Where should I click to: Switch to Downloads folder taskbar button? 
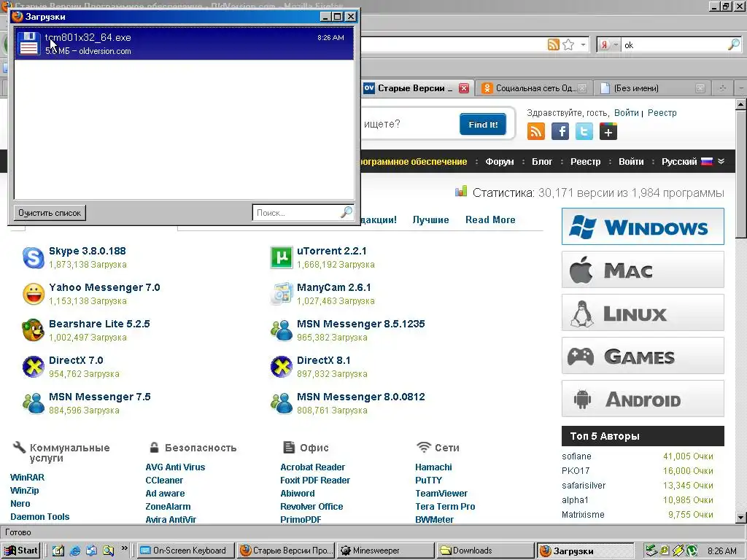pyautogui.click(x=485, y=551)
